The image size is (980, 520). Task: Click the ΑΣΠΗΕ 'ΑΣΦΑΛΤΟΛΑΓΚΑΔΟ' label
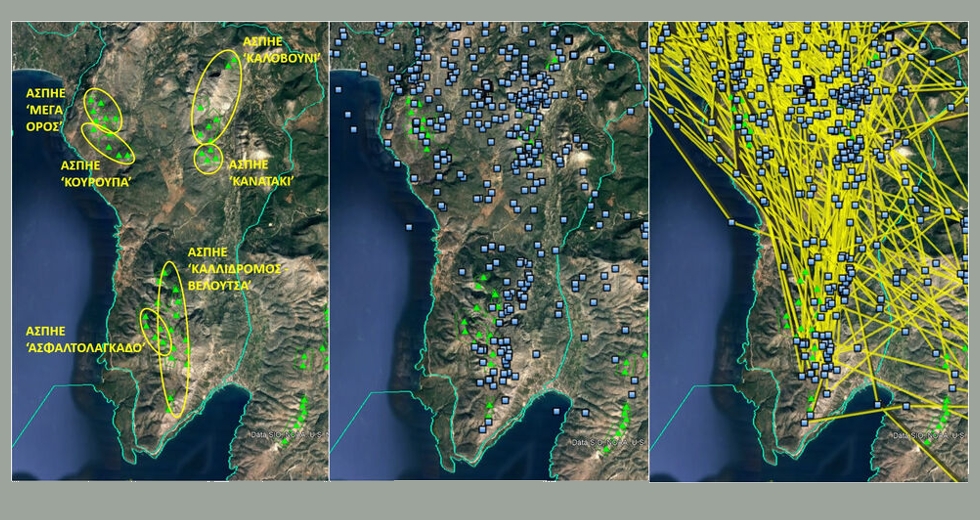pos(86,340)
